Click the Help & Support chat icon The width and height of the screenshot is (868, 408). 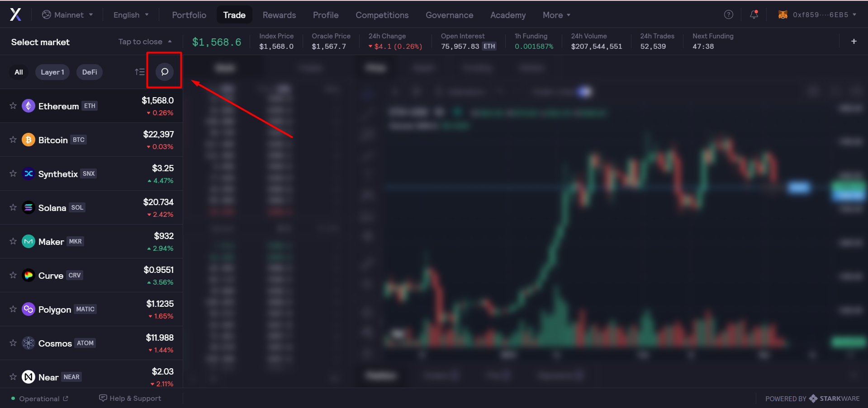click(x=103, y=398)
